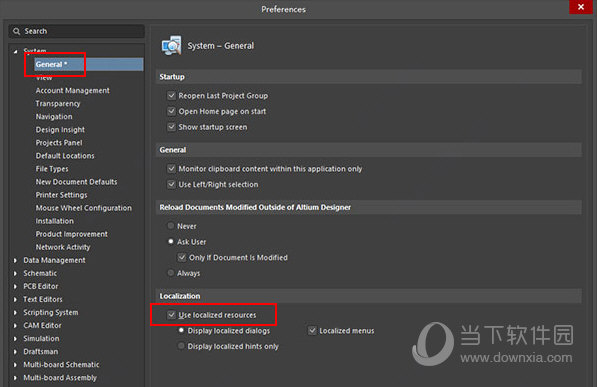Select the Data Management category label
Screen dimensions: 597x387
coord(54,260)
